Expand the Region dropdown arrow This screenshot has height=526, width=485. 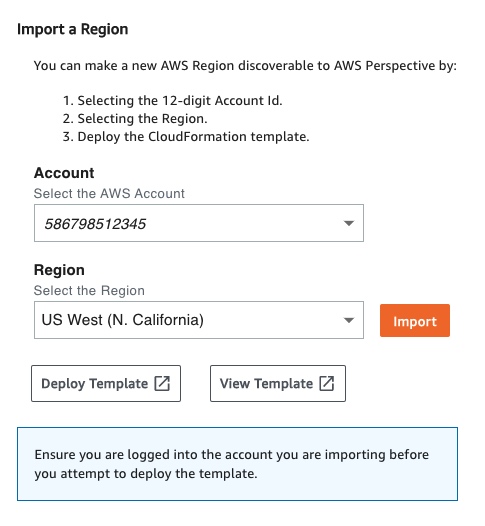point(349,320)
